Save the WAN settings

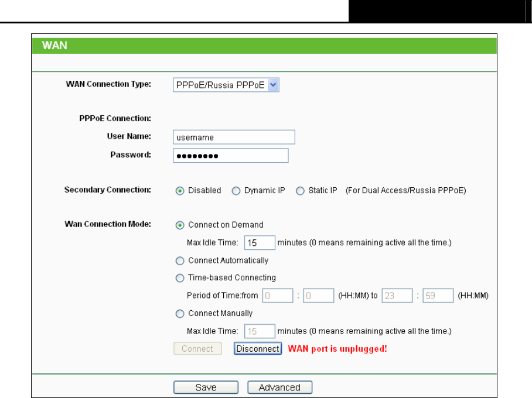(x=206, y=387)
